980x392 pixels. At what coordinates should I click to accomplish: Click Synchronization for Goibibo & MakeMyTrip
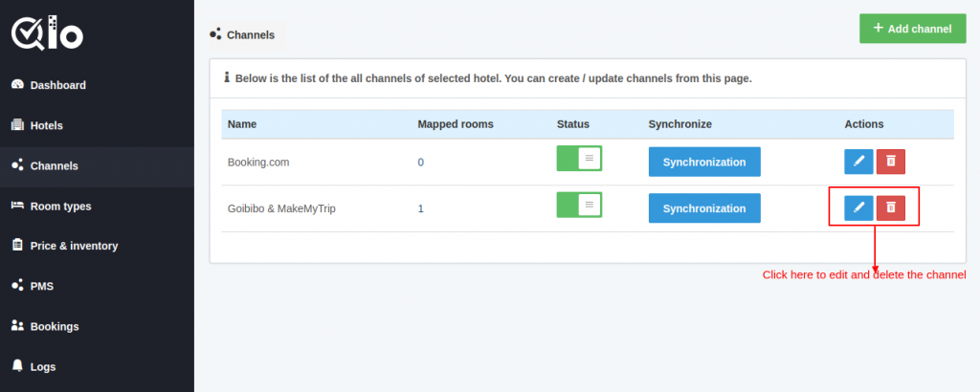(x=704, y=207)
